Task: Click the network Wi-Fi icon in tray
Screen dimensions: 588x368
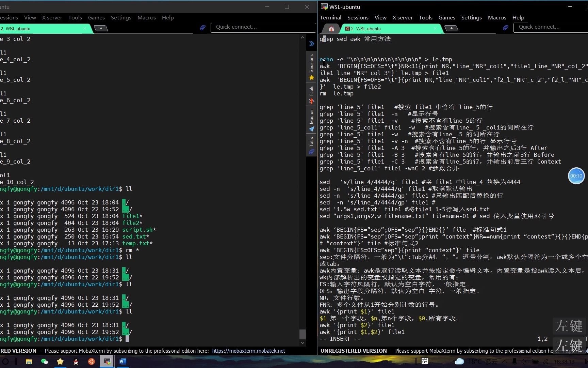Action: click(x=546, y=362)
